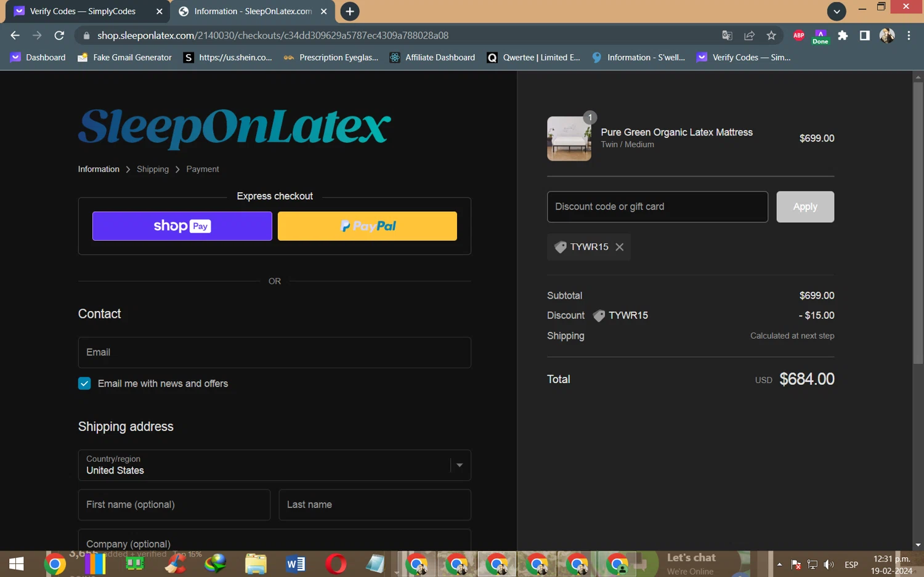Viewport: 924px width, 577px height.
Task: Open the shein.com bookmark
Action: click(x=228, y=57)
